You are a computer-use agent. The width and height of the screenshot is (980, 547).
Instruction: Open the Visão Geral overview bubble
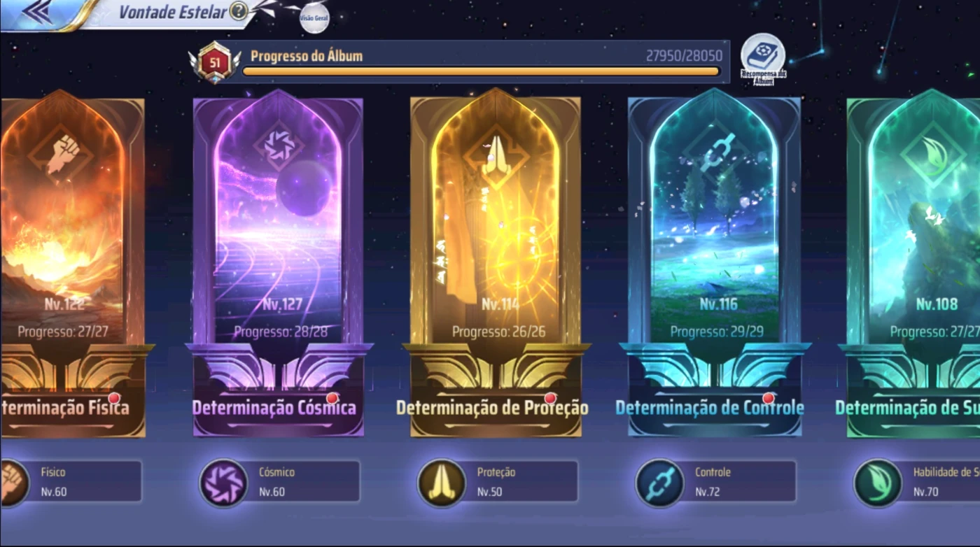click(x=314, y=18)
